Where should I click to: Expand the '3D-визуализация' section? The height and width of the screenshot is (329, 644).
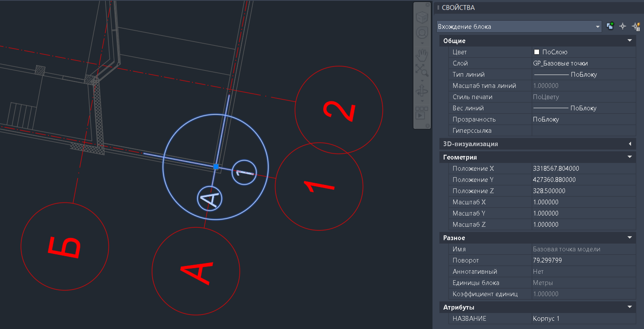tap(630, 144)
